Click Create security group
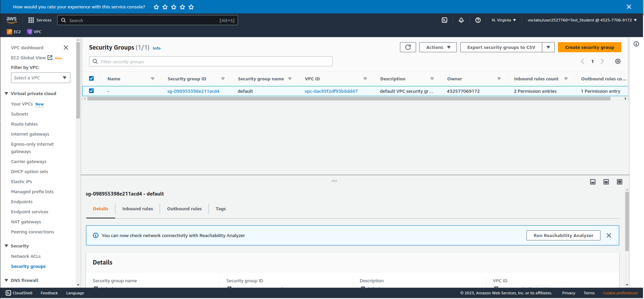This screenshot has height=299, width=644. coord(589,47)
